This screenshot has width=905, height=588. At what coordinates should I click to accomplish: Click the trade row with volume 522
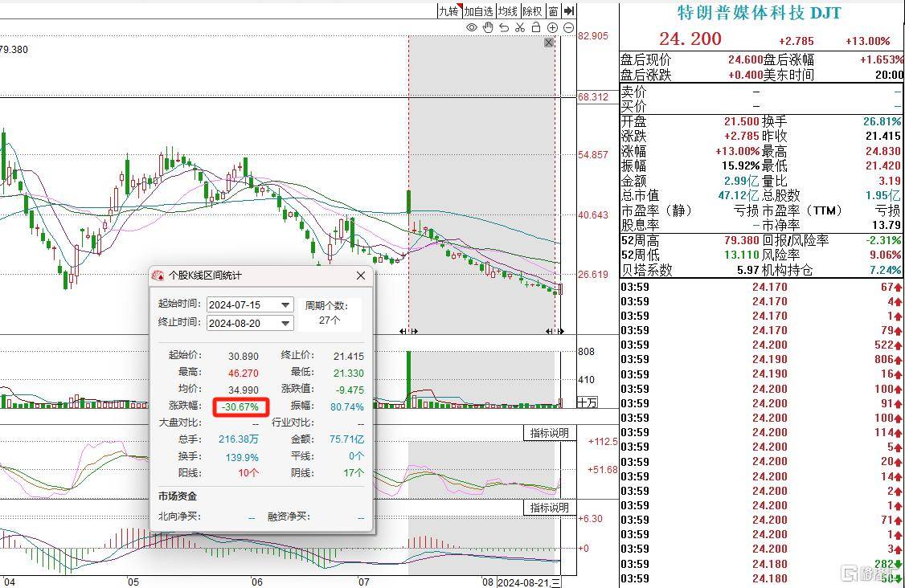(x=762, y=345)
